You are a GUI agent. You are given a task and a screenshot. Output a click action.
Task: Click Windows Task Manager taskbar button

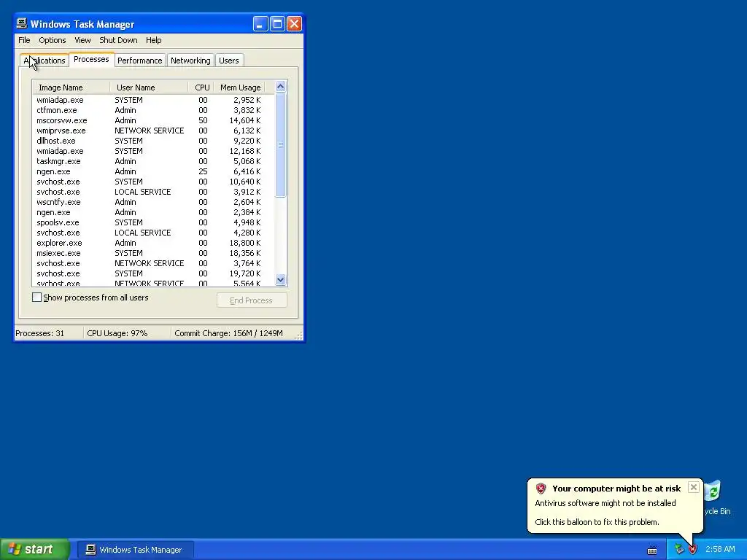pos(135,550)
